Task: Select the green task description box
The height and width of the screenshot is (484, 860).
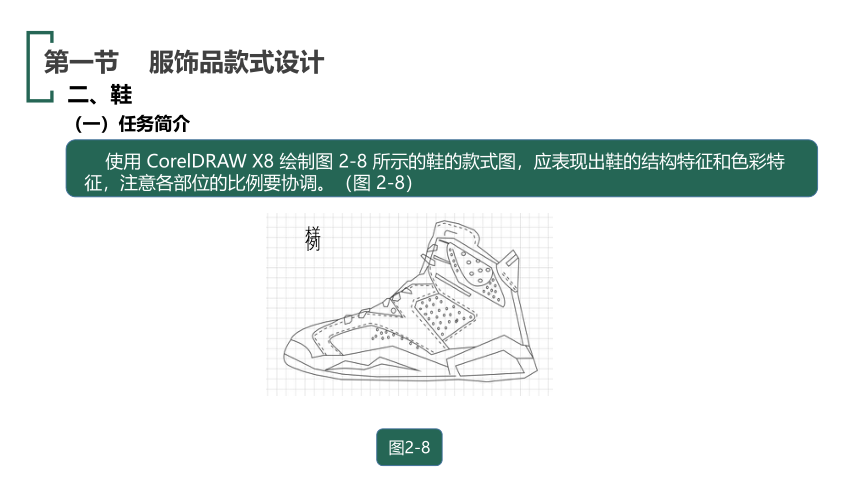Action: click(x=442, y=168)
